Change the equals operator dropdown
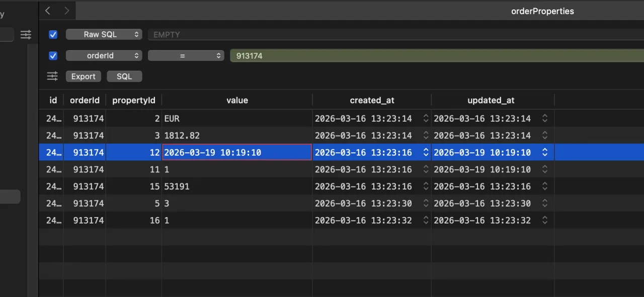The image size is (644, 297). (186, 56)
